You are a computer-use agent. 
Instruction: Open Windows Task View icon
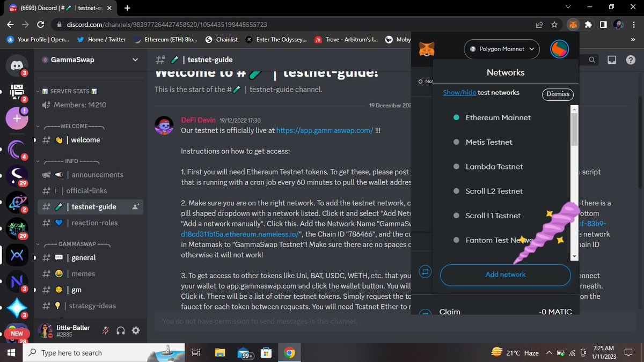pos(196,352)
